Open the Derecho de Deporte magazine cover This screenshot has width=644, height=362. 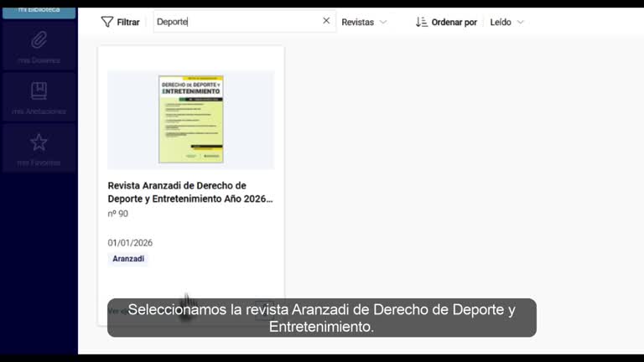191,119
